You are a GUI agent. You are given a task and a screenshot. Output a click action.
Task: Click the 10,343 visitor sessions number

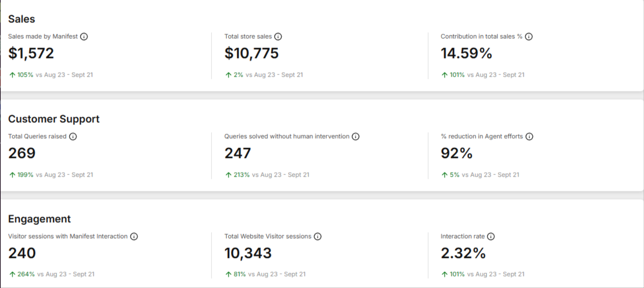pyautogui.click(x=248, y=253)
